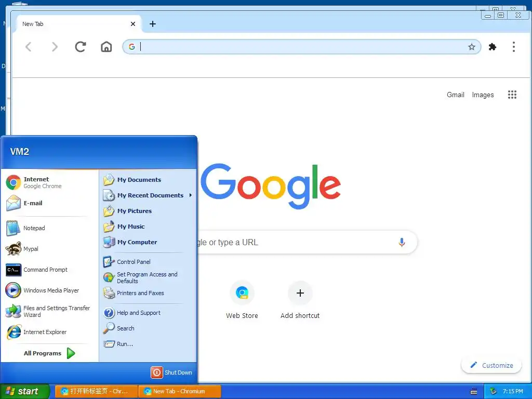The width and height of the screenshot is (532, 399).
Task: Launch Windows Media Player
Action: coord(49,290)
